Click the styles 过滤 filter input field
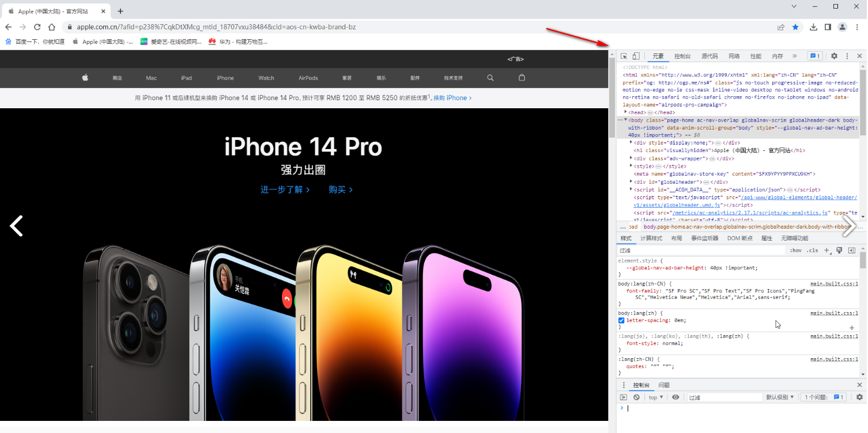868x433 pixels. click(701, 250)
